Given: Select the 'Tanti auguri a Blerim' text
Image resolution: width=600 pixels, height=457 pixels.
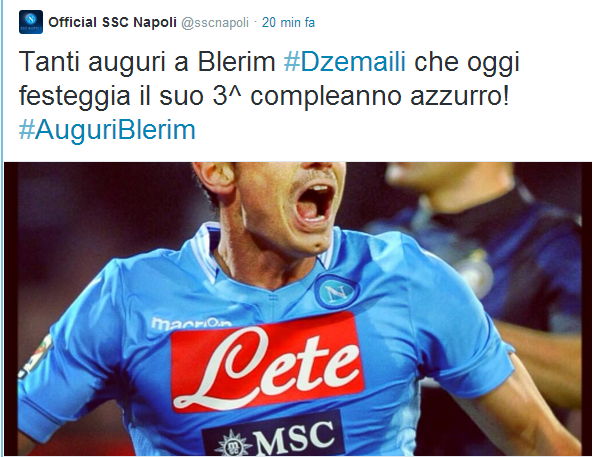Looking at the screenshot, I should 147,61.
